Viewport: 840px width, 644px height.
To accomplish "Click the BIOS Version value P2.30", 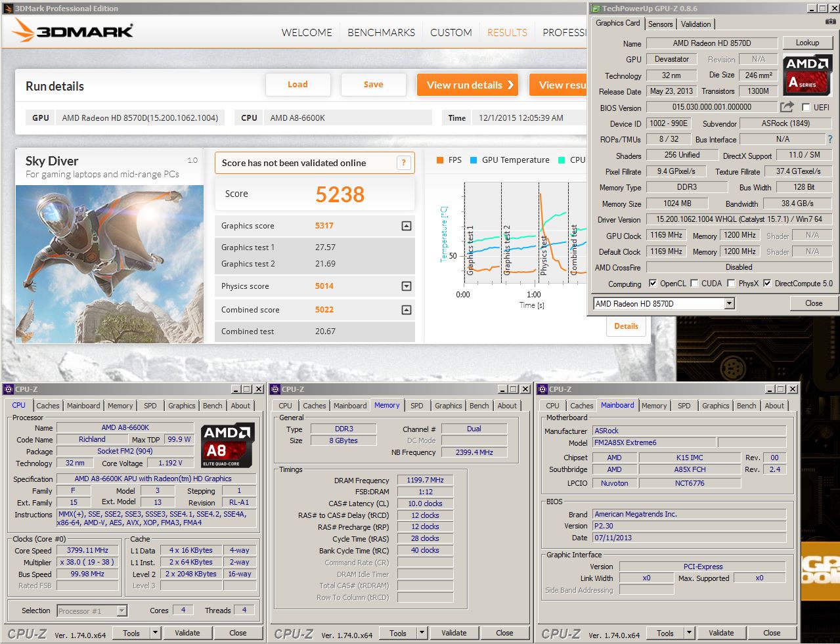I will click(689, 526).
